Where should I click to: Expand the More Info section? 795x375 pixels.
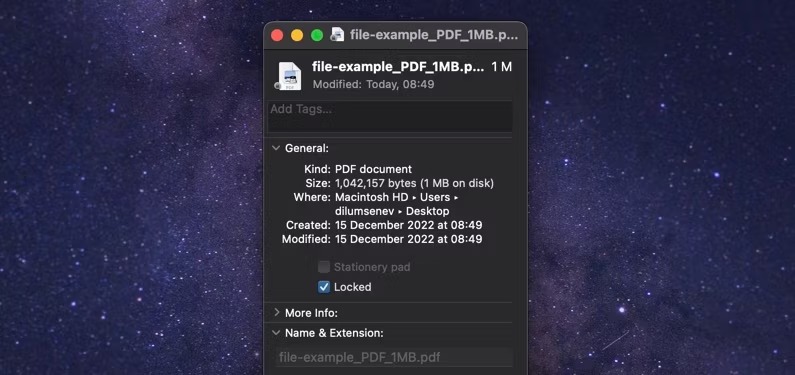276,313
